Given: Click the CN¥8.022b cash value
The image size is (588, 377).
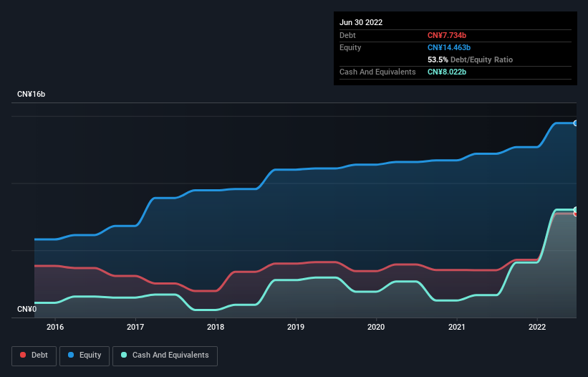Looking at the screenshot, I should click(447, 72).
